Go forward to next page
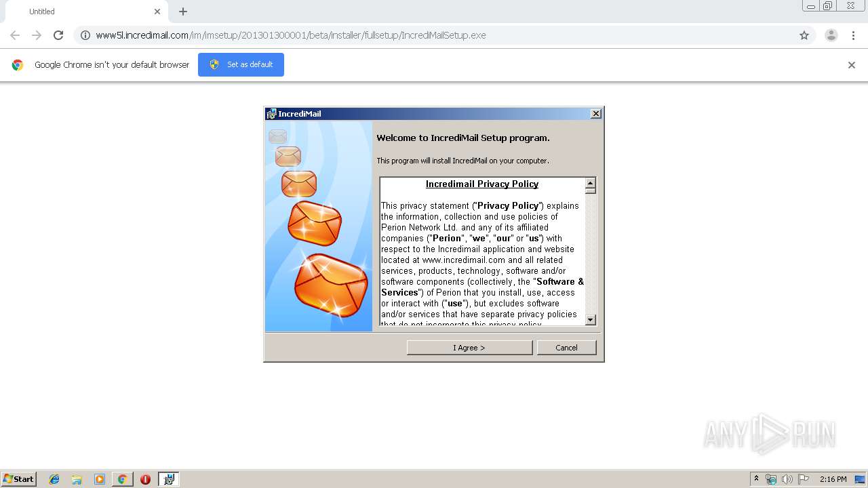868x488 pixels. (x=37, y=35)
